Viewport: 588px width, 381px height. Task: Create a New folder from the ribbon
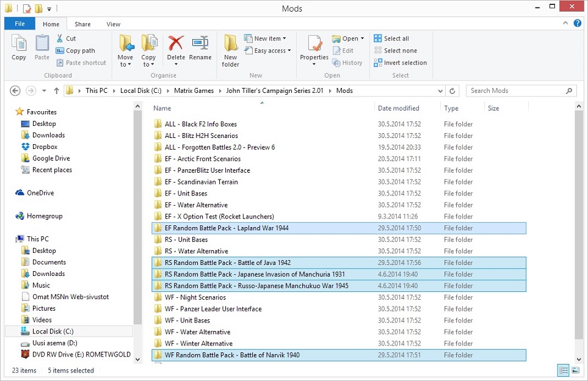(230, 50)
